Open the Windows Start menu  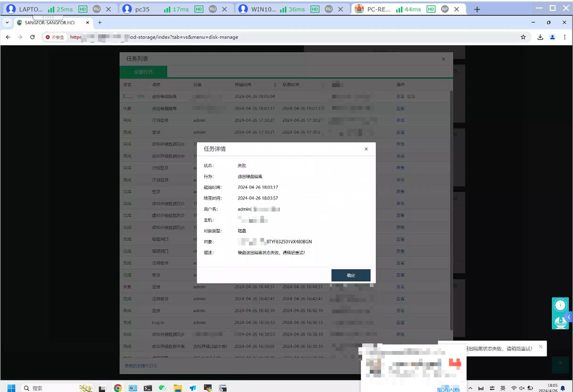(11, 388)
